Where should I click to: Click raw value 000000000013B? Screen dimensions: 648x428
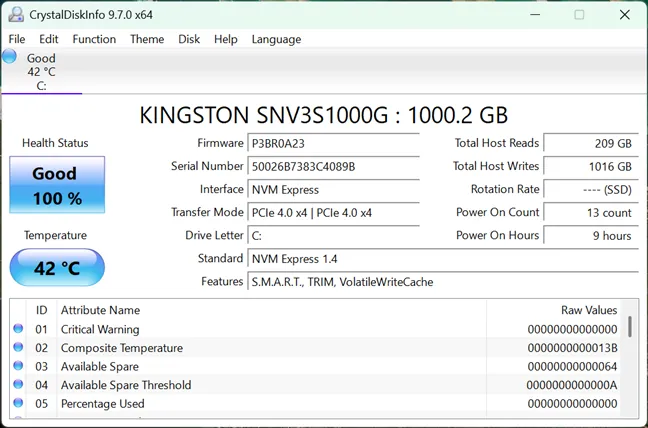pos(572,348)
